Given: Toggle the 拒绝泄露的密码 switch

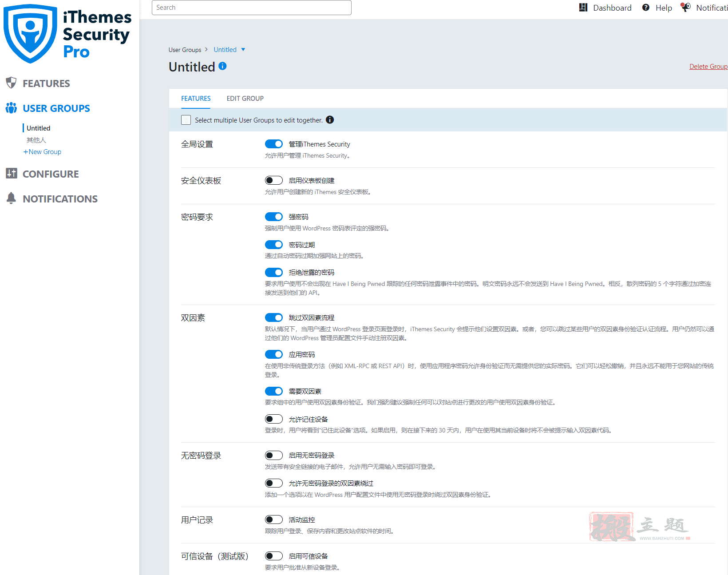Looking at the screenshot, I should point(274,272).
